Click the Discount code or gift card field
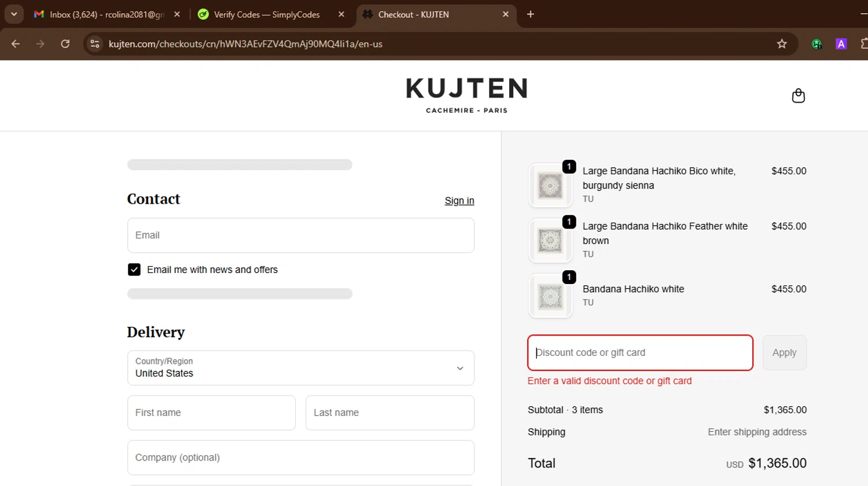Image resolution: width=868 pixels, height=486 pixels. pyautogui.click(x=640, y=353)
